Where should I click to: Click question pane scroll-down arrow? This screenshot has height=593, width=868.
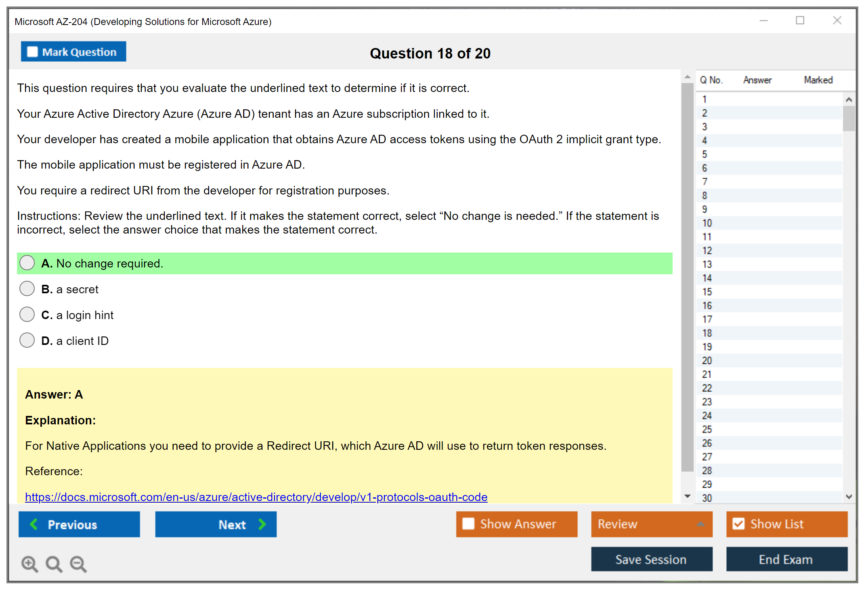pyautogui.click(x=688, y=496)
